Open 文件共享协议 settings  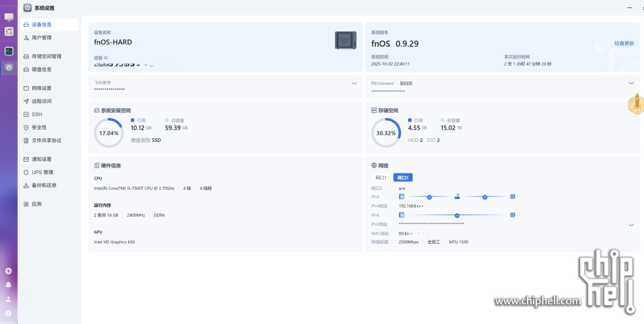coord(49,141)
